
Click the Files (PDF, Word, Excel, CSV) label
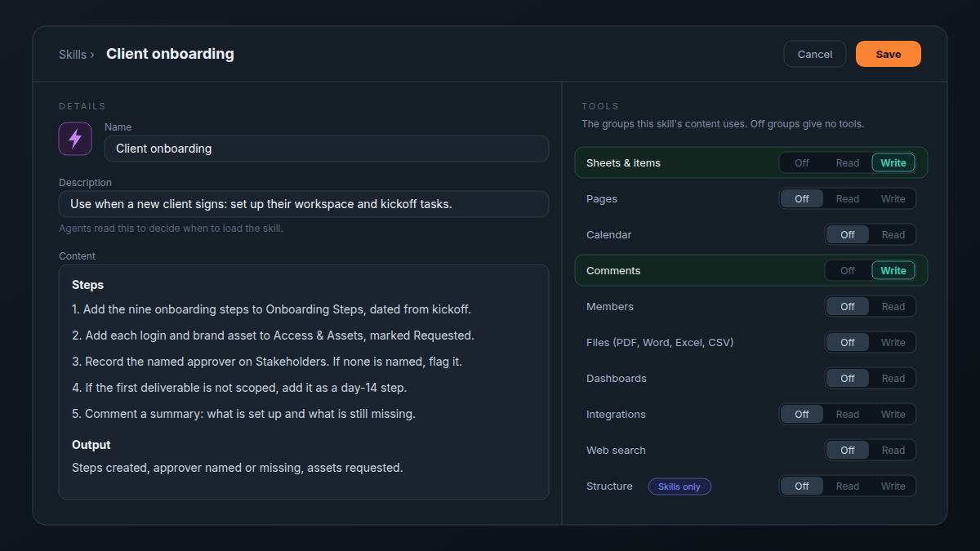[660, 342]
